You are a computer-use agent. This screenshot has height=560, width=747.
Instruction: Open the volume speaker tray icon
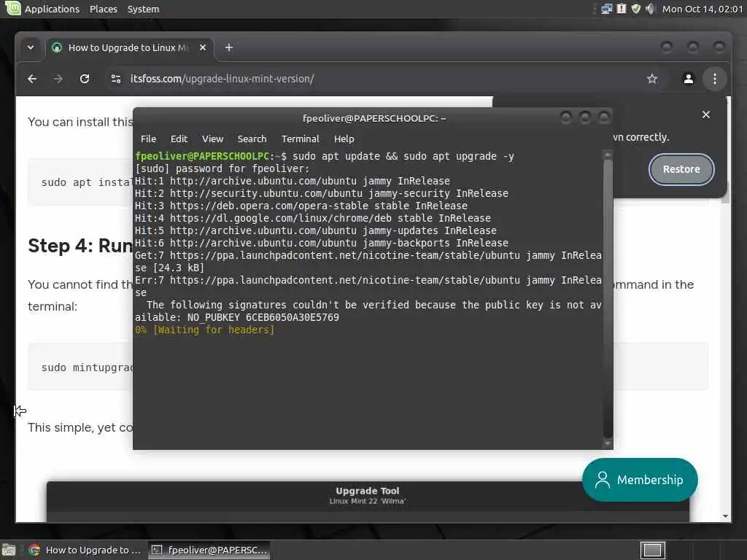point(650,9)
